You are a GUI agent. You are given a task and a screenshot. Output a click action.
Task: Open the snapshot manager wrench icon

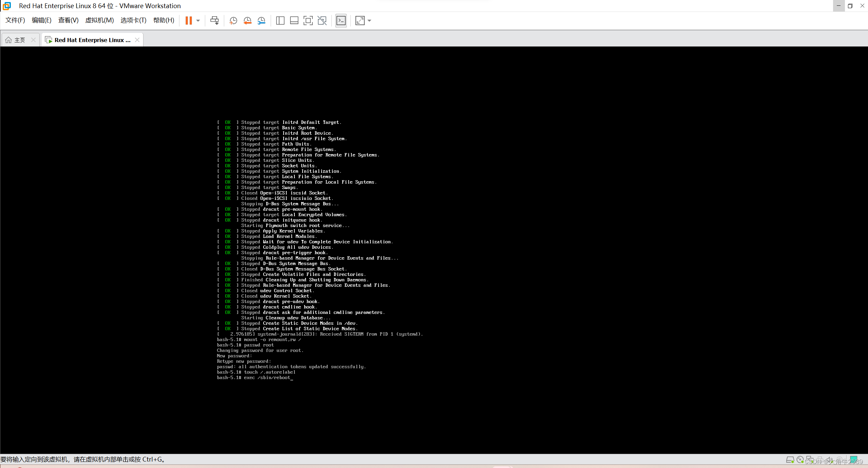[261, 21]
